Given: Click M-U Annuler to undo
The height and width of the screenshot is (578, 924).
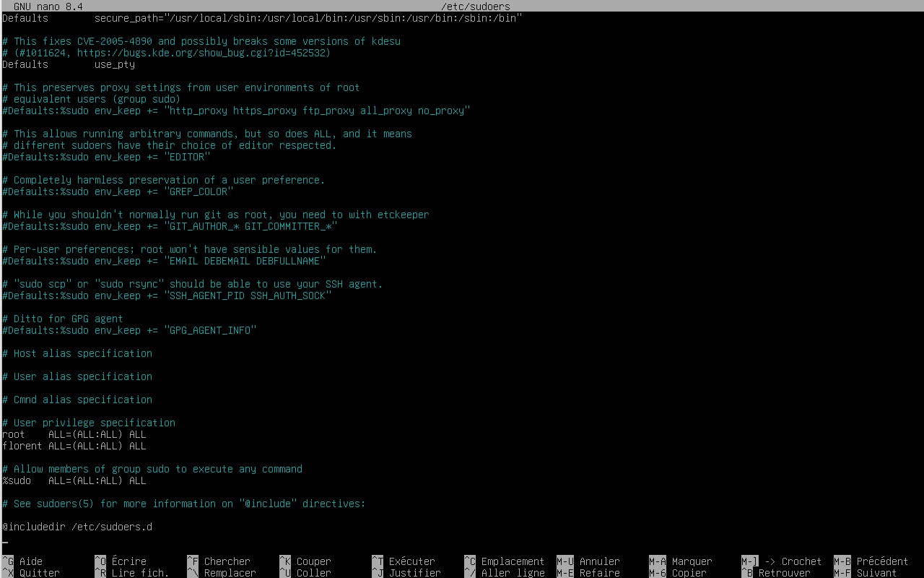Looking at the screenshot, I should point(588,561).
